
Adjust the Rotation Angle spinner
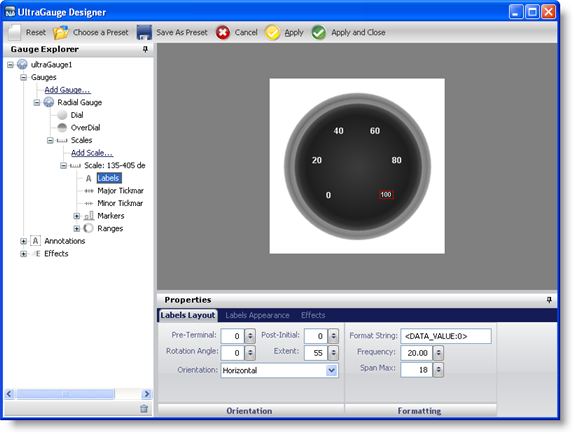tap(250, 353)
